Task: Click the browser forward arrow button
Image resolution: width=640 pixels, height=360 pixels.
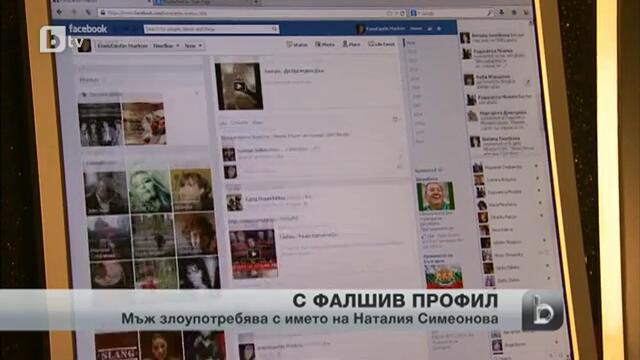Action: (74, 12)
